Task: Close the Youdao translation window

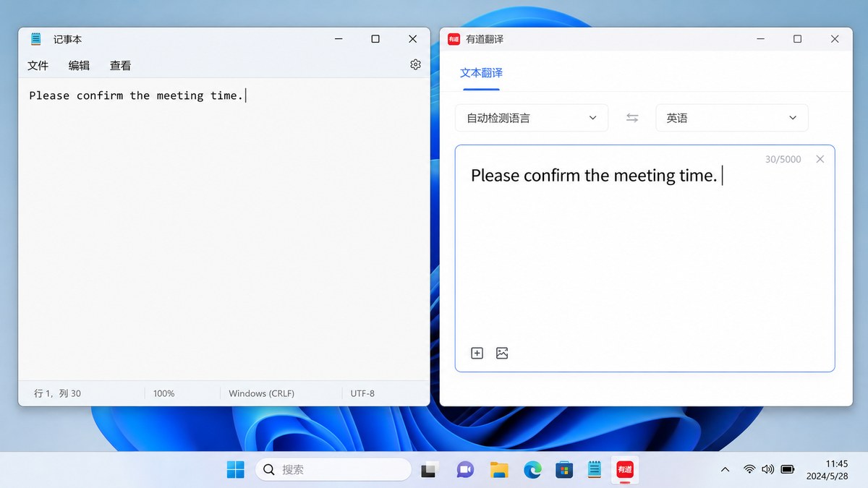Action: click(x=835, y=39)
